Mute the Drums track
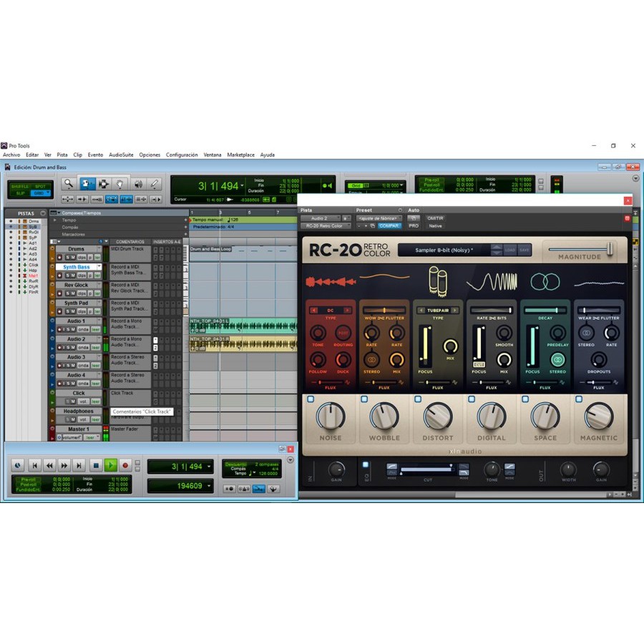The height and width of the screenshot is (644, 644). click(x=73, y=258)
